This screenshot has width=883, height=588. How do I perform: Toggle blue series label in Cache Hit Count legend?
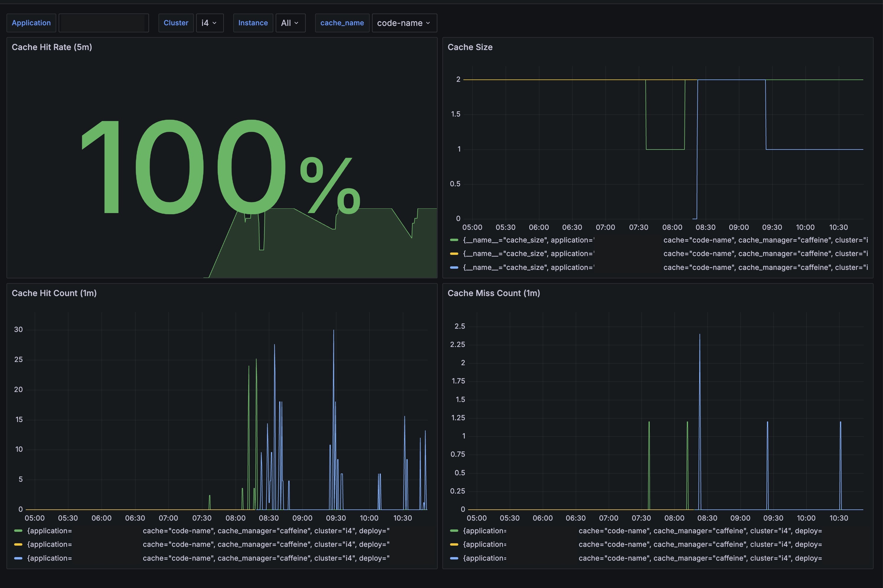pyautogui.click(x=49, y=558)
